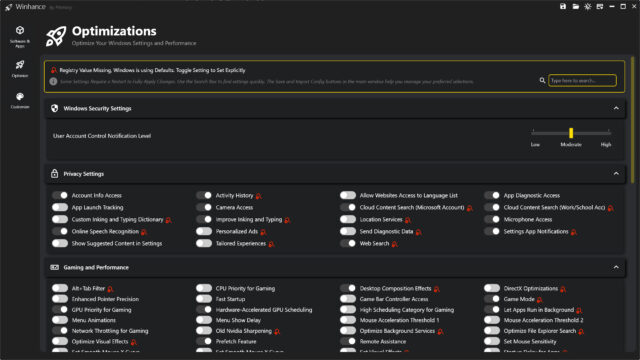Viewport: 640px width, 360px height.
Task: Set UAC slider to the High position
Action: click(x=609, y=133)
